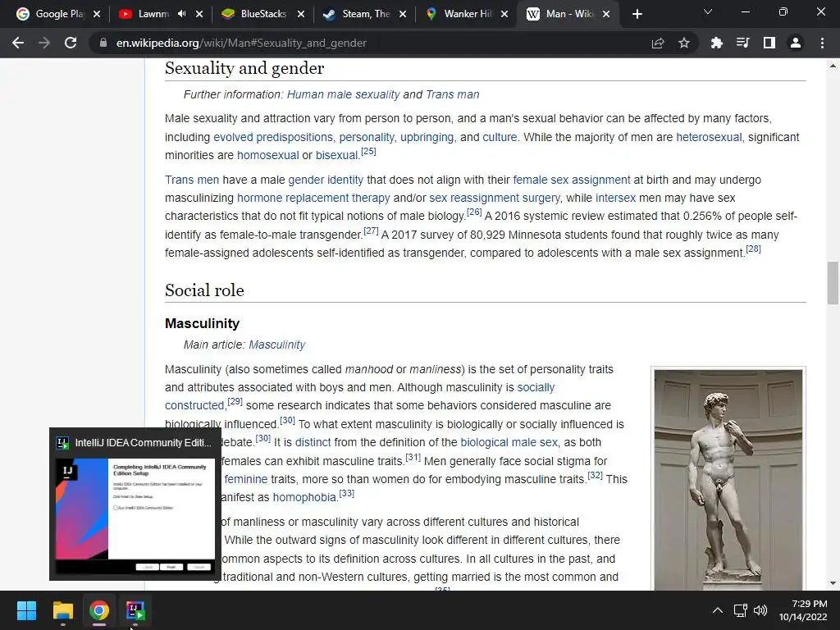This screenshot has height=630, width=840.
Task: Open the female sex assignment link
Action: 572,180
